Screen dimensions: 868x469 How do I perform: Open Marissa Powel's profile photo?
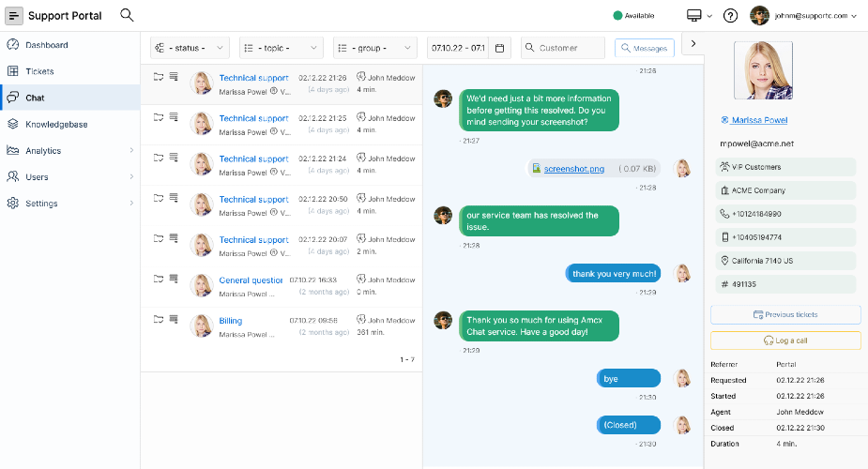coord(763,70)
